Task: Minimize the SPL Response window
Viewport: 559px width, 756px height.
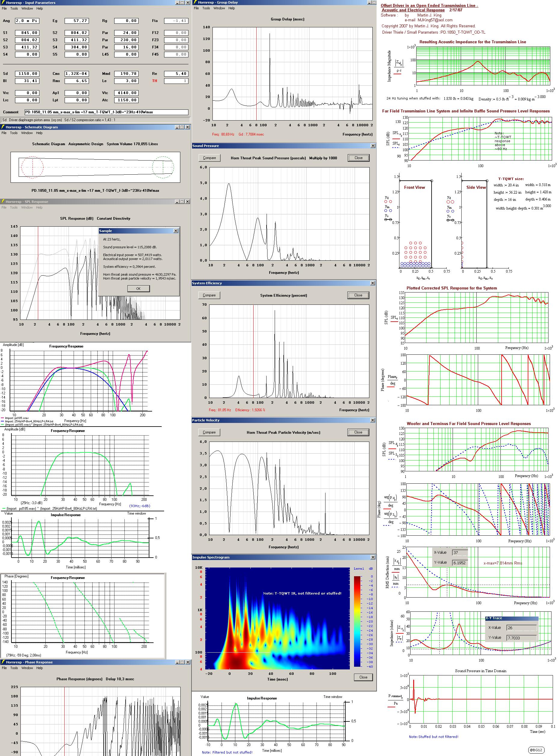Action: tap(177, 202)
